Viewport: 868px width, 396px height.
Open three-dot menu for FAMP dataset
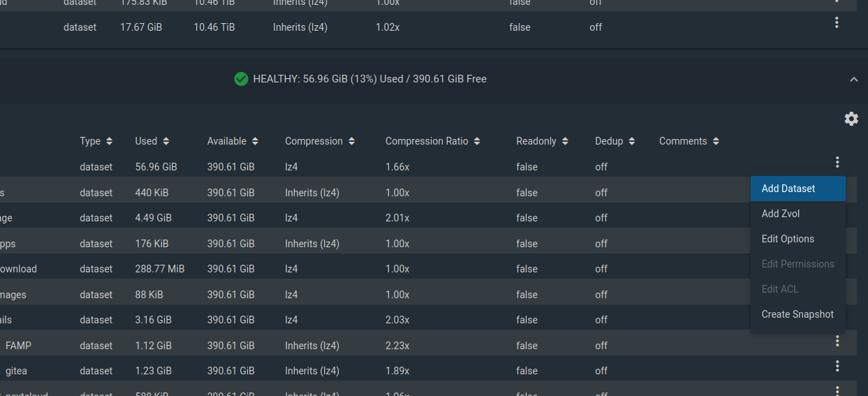[x=837, y=341]
